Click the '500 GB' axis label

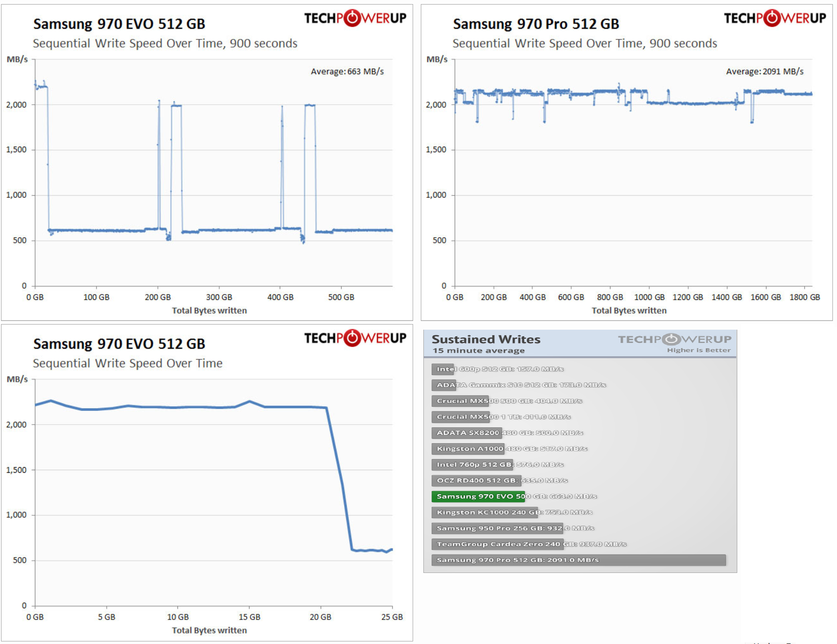click(x=341, y=297)
